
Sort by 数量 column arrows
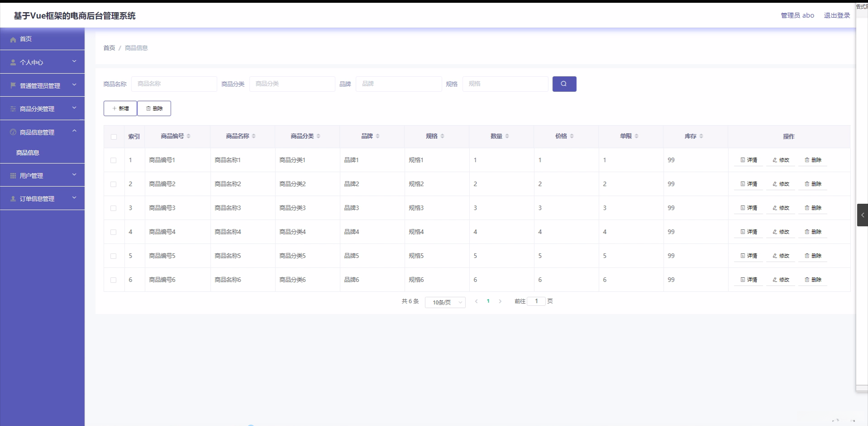pos(507,136)
